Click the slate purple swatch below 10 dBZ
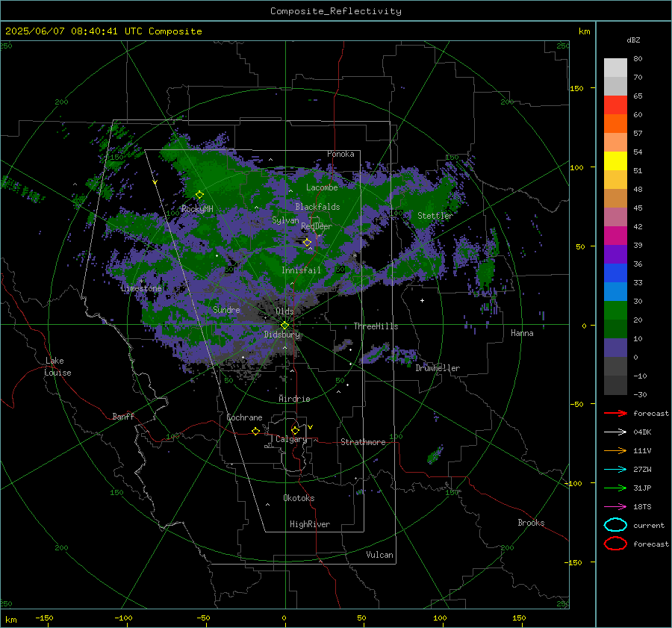Image resolution: width=672 pixels, height=628 pixels. 615,348
